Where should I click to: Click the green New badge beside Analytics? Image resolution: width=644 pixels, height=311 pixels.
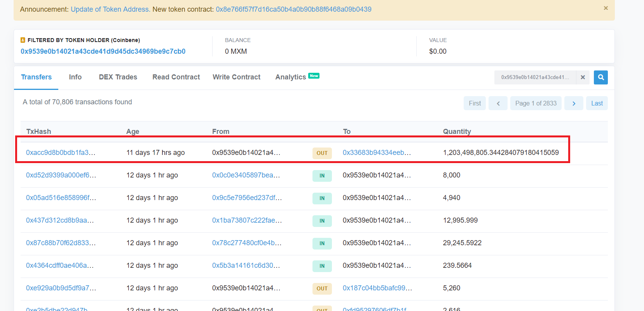coord(314,76)
